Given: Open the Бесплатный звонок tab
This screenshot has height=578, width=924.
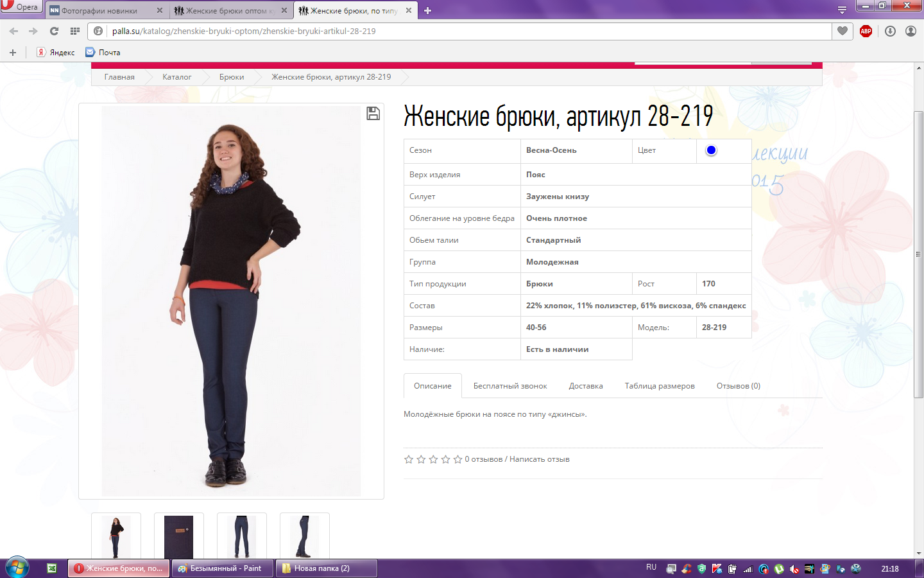Looking at the screenshot, I should coord(510,386).
